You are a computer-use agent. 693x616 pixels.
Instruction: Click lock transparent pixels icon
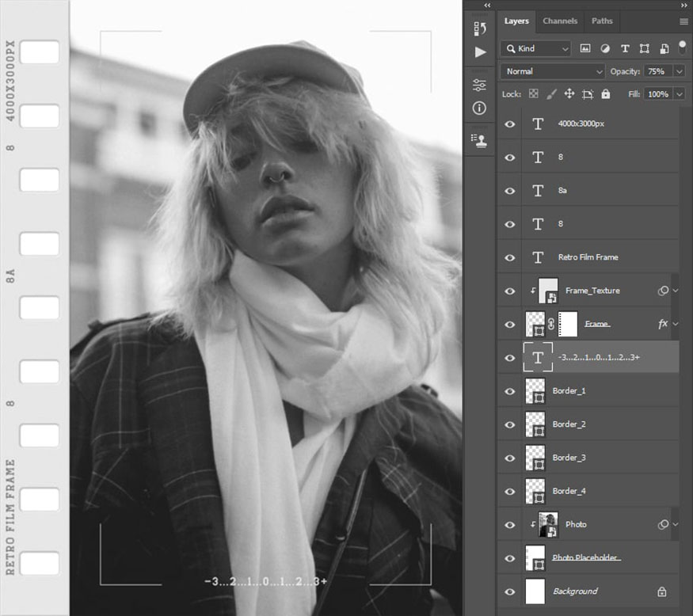(533, 93)
